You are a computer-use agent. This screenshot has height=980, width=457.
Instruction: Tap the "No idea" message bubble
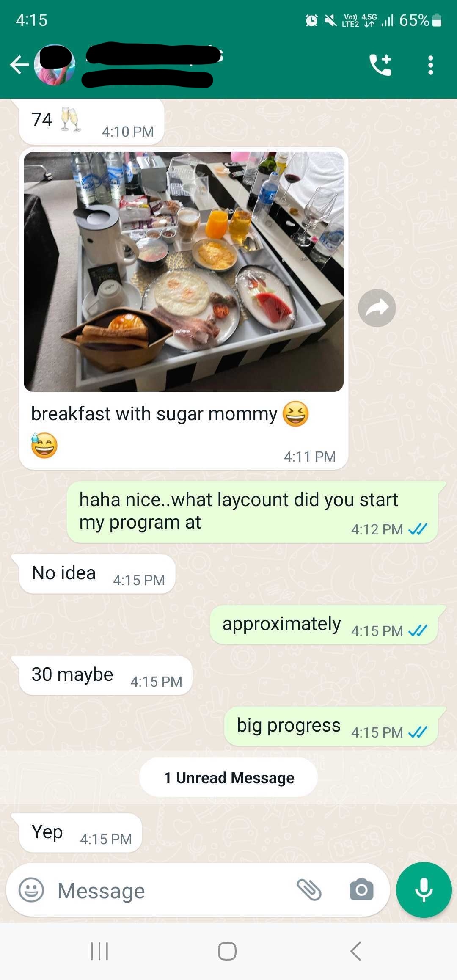(x=97, y=574)
